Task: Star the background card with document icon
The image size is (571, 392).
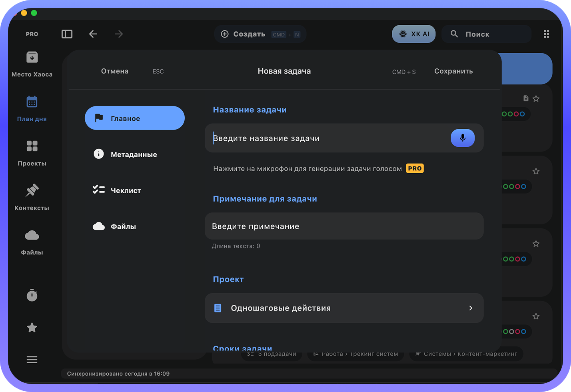Action: pyautogui.click(x=536, y=98)
